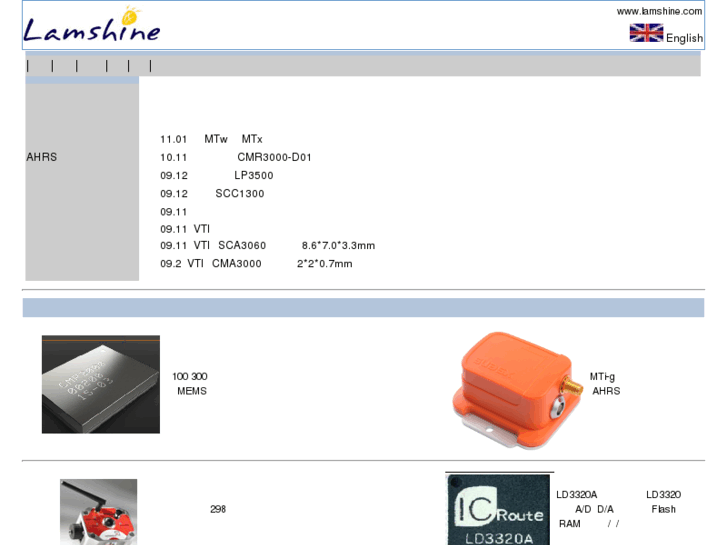Click the gray MEMS chip product image
This screenshot has height=545, width=727.
pyautogui.click(x=101, y=385)
